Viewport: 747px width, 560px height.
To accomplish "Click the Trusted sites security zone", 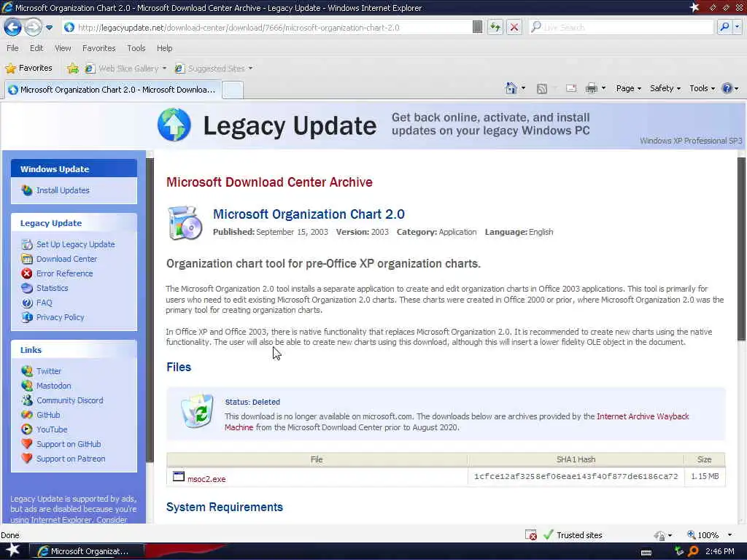I will click(573, 534).
